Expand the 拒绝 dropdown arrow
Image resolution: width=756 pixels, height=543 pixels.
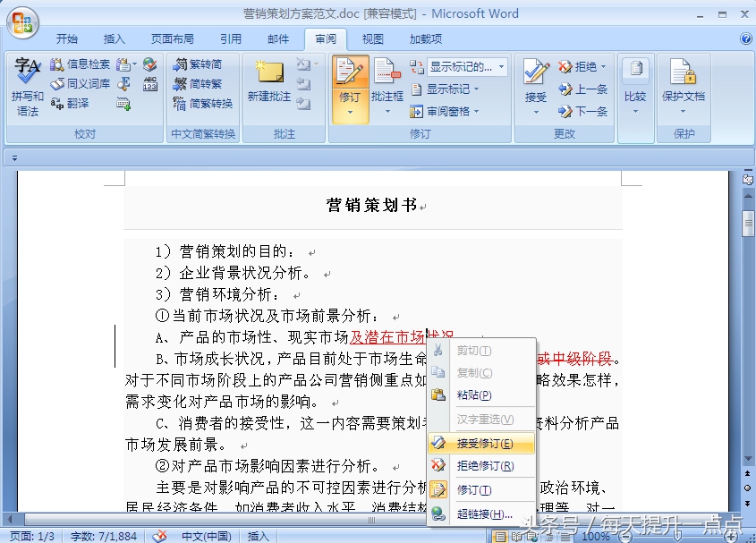[603, 66]
